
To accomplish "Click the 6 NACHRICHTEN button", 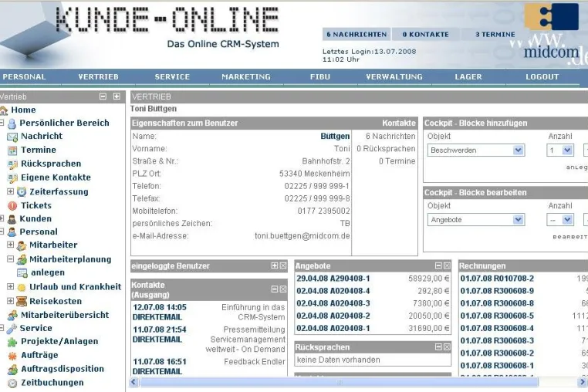I will point(357,35).
